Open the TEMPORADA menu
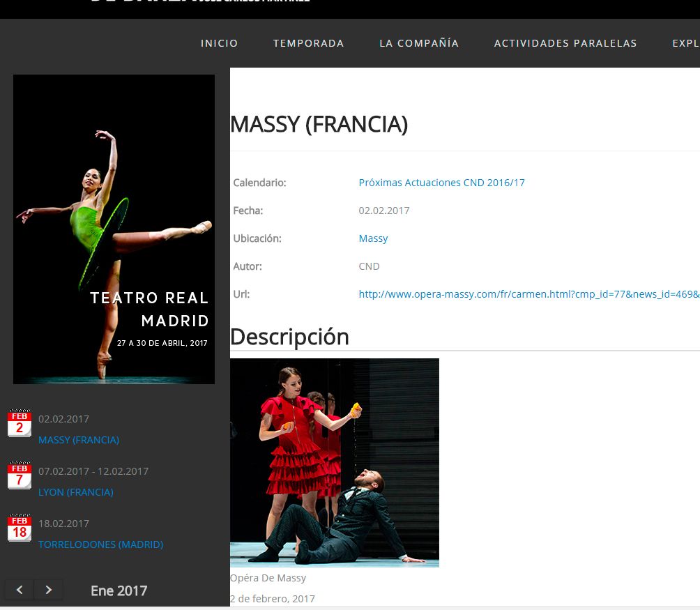This screenshot has height=610, width=700. (x=308, y=43)
